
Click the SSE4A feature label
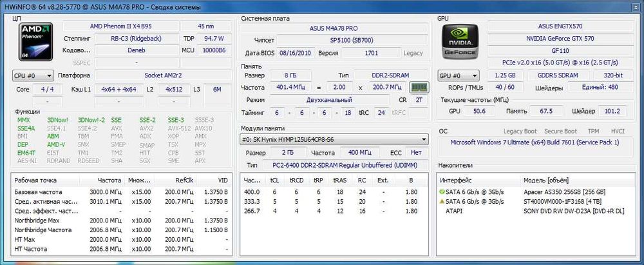26,128
